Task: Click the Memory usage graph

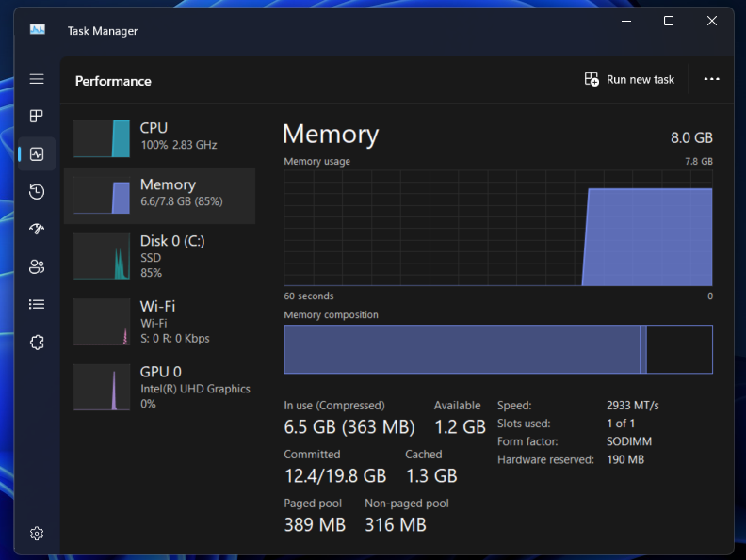Action: [x=498, y=227]
